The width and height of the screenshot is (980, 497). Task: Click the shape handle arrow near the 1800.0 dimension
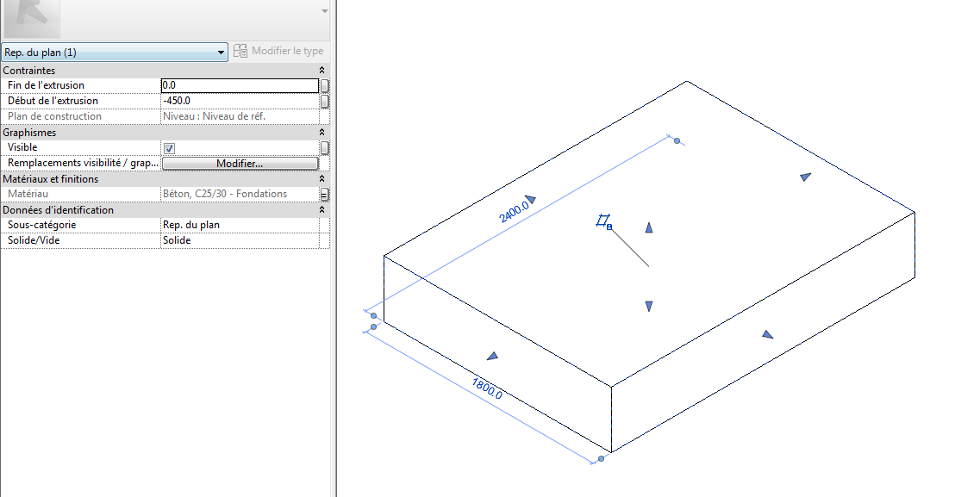click(x=492, y=355)
